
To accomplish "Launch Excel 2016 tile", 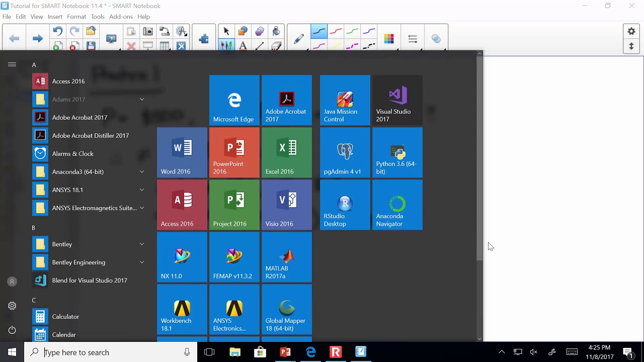I will pyautogui.click(x=287, y=152).
